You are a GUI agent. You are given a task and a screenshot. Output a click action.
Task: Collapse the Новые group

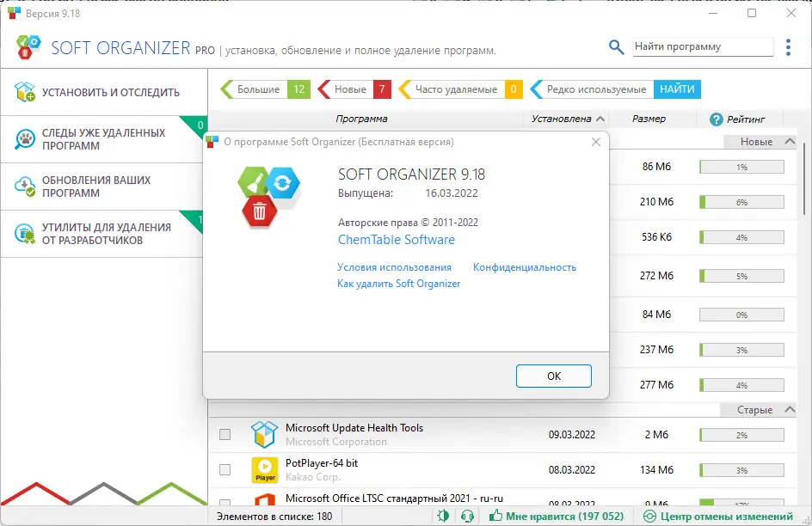(x=790, y=141)
